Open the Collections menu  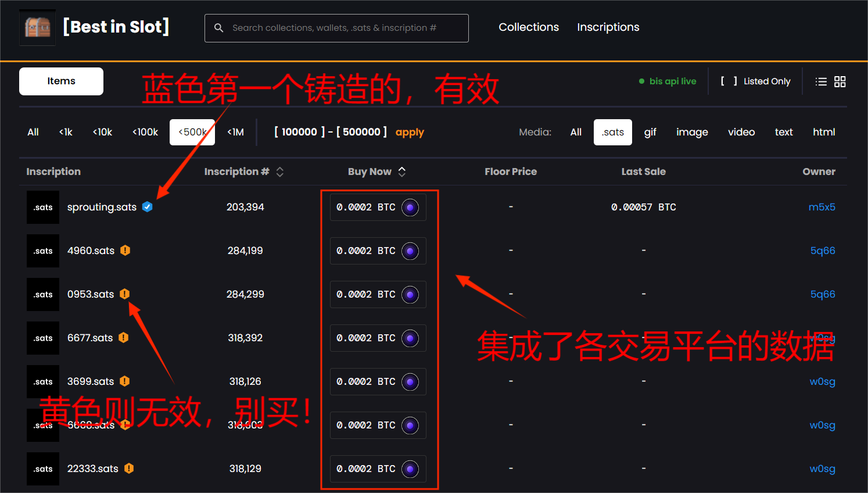pos(529,27)
